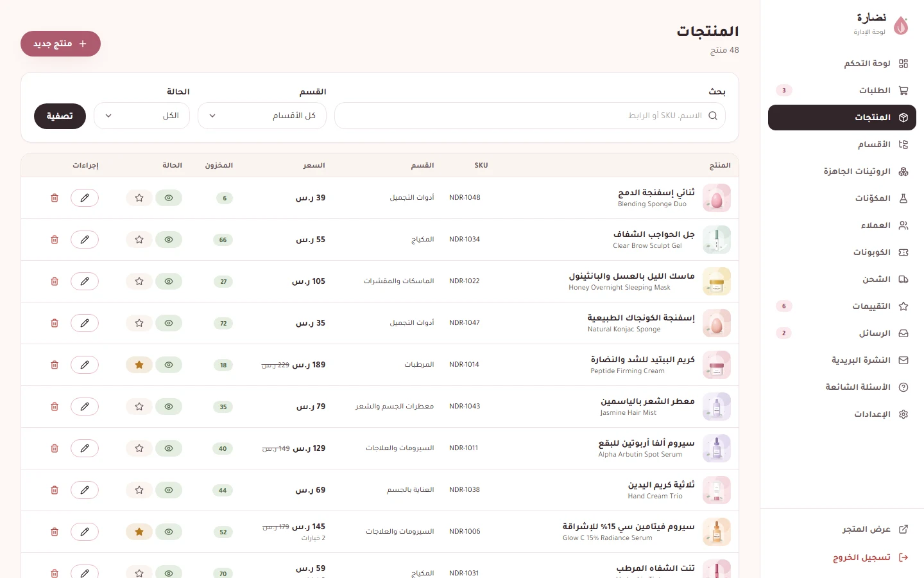Focus the product search field
The height and width of the screenshot is (578, 924).
click(x=530, y=116)
